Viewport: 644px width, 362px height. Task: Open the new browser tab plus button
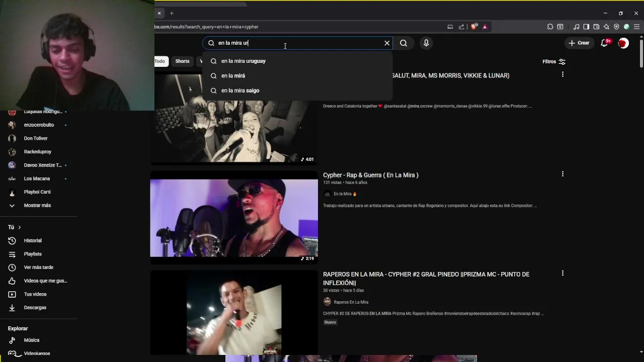tap(172, 13)
